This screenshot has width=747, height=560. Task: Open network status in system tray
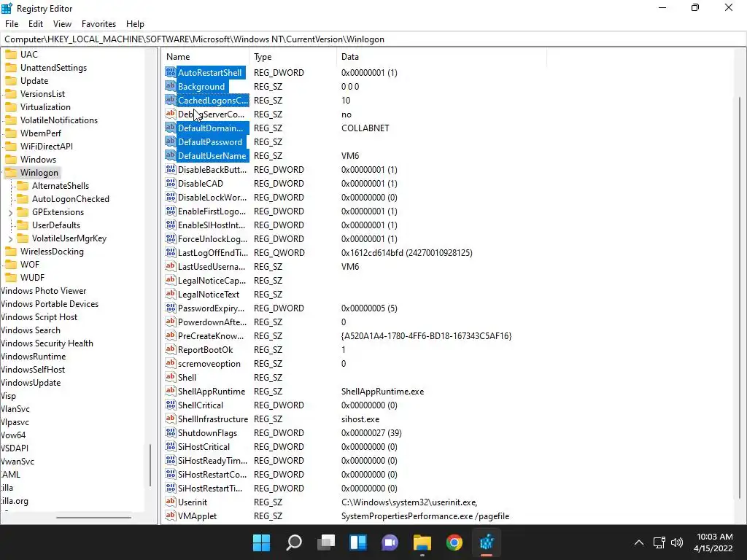tap(659, 542)
